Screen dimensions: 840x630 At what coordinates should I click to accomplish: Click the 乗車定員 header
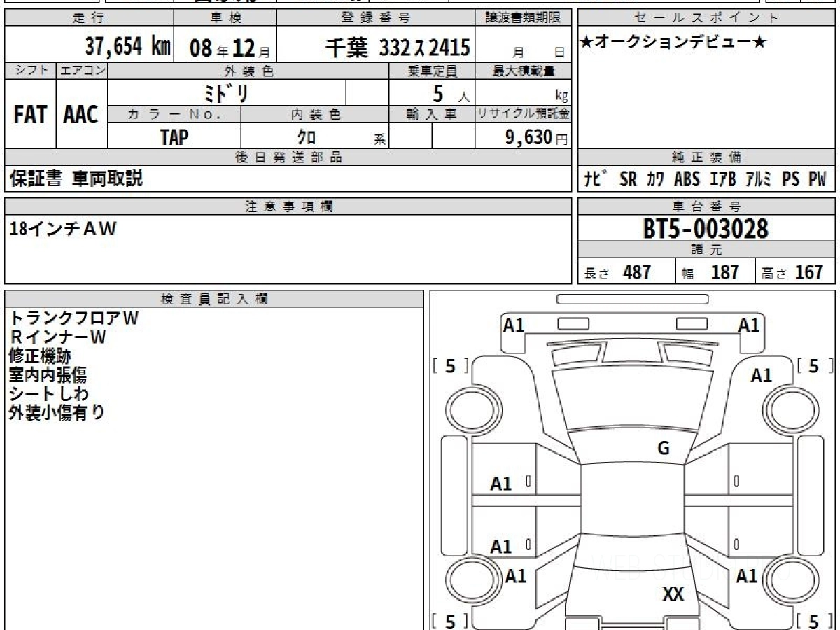coord(432,71)
